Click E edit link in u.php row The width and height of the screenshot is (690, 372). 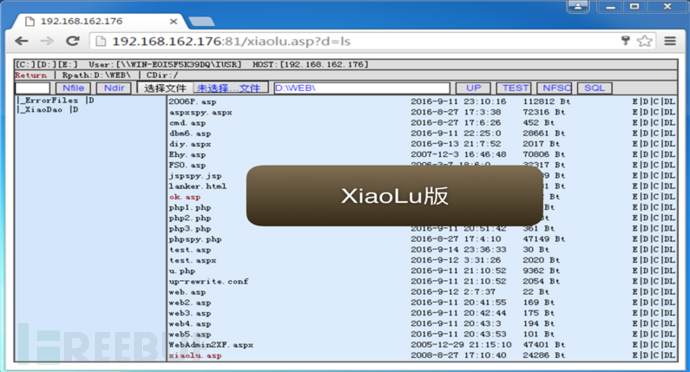click(x=635, y=271)
